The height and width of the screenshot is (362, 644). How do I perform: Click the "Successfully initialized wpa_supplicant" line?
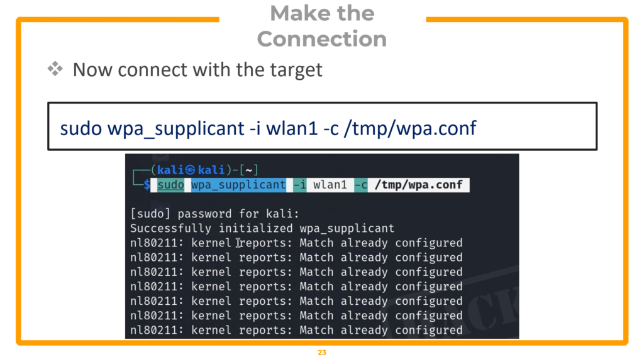pos(262,228)
